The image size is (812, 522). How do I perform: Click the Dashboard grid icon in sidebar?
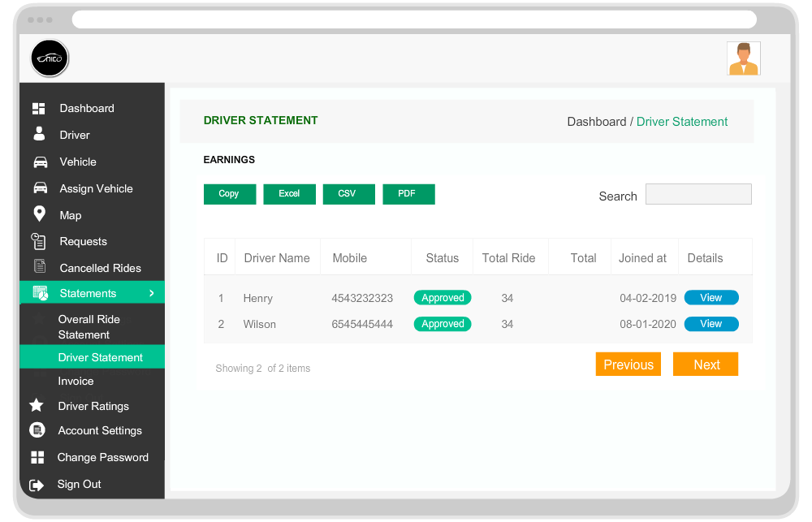tap(39, 108)
